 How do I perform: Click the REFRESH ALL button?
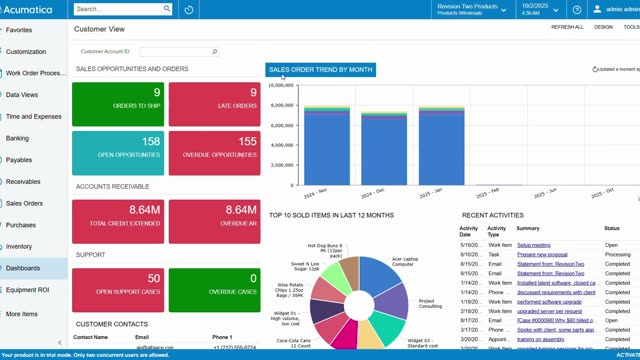(x=567, y=27)
